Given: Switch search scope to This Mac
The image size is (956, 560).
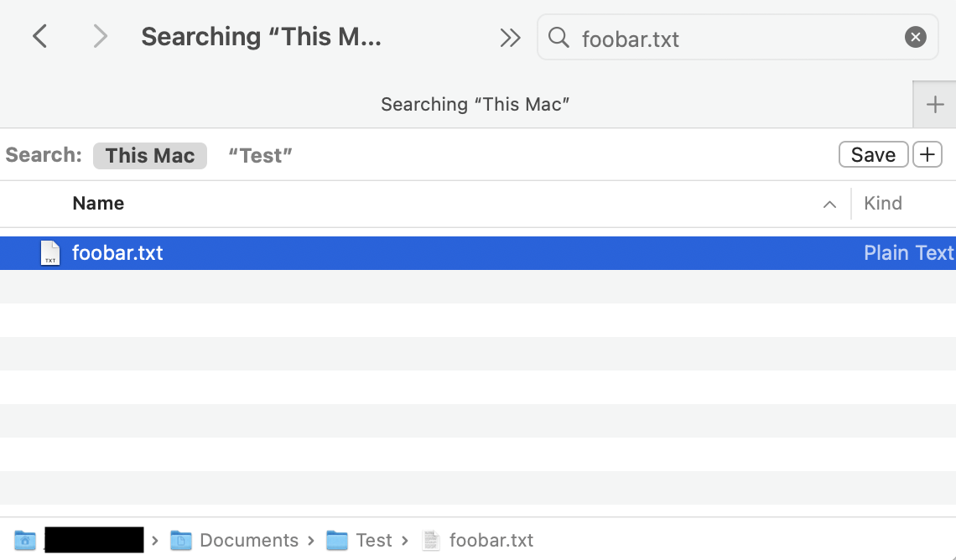Looking at the screenshot, I should coord(150,155).
